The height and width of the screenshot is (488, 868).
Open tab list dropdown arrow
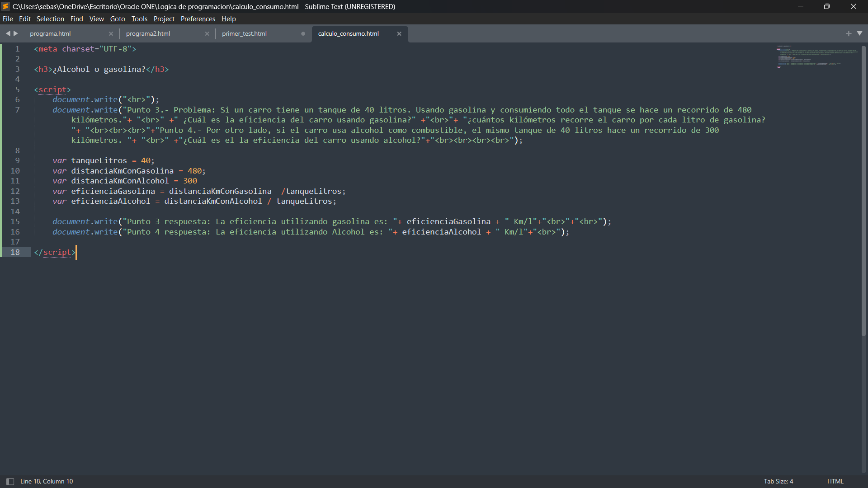859,33
